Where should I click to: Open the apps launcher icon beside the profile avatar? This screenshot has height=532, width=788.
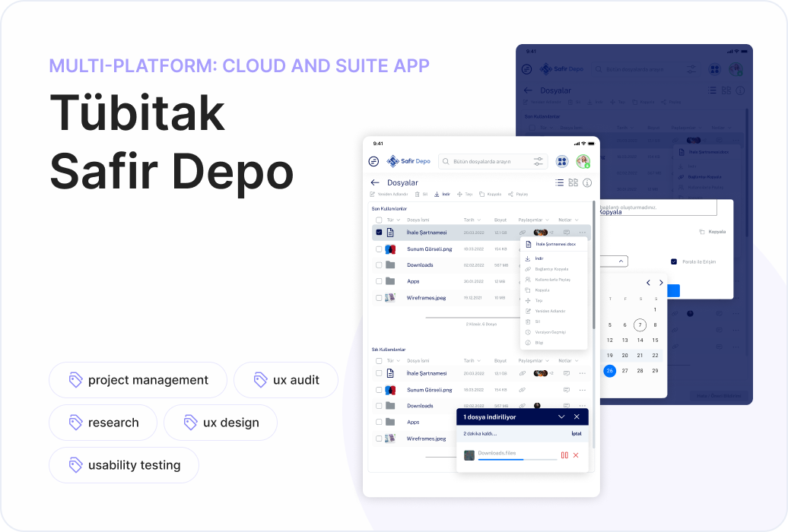pos(562,161)
